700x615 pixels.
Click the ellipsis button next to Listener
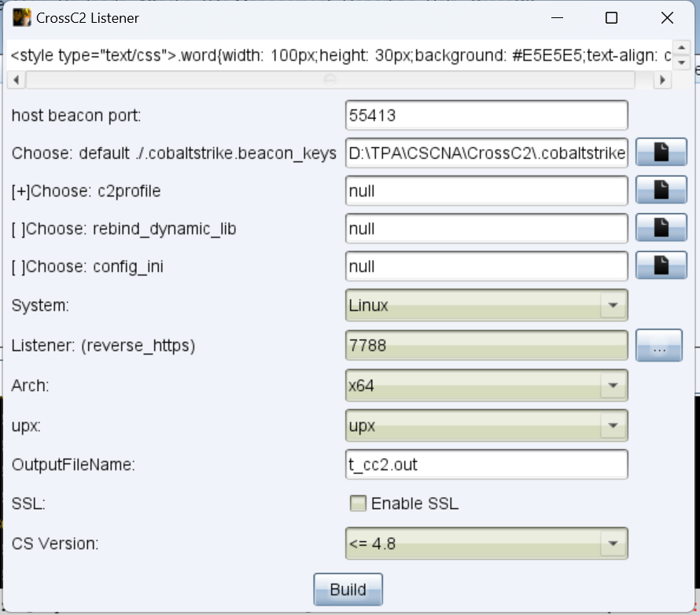click(x=659, y=345)
